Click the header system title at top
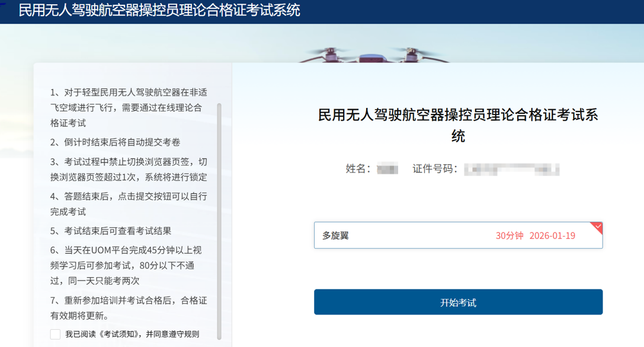The height and width of the screenshot is (347, 644). pyautogui.click(x=159, y=11)
